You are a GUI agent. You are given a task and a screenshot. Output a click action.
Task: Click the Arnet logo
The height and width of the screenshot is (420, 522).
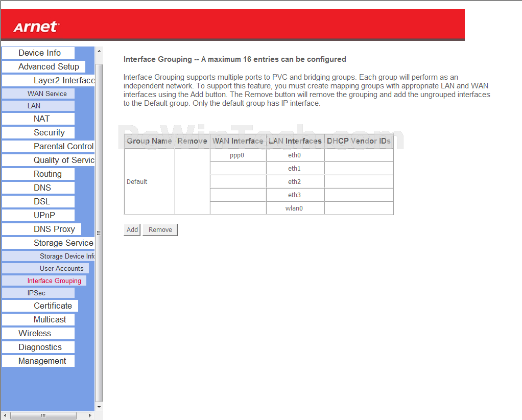click(x=37, y=27)
